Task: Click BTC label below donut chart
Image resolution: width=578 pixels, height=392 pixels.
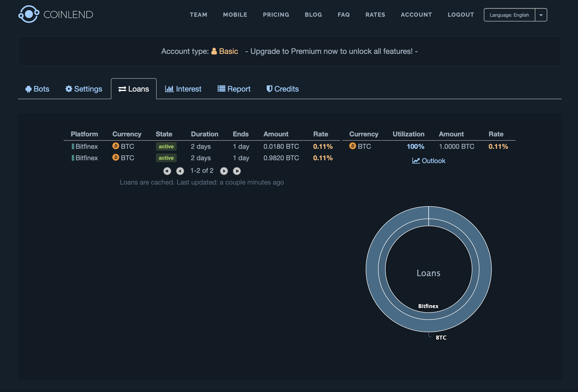Action: [441, 337]
